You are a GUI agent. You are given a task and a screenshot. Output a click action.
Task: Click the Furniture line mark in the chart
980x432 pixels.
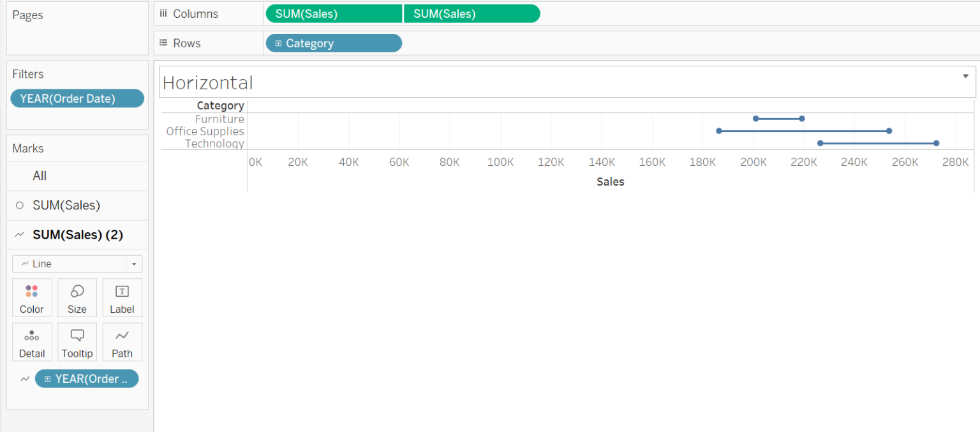tap(778, 118)
